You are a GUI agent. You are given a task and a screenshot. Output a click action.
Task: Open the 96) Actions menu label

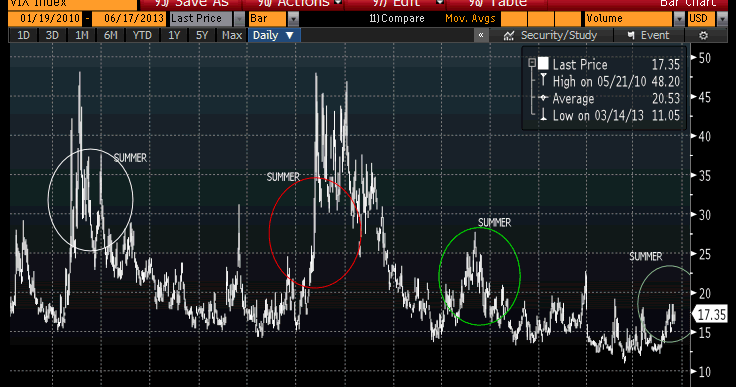tap(293, 4)
